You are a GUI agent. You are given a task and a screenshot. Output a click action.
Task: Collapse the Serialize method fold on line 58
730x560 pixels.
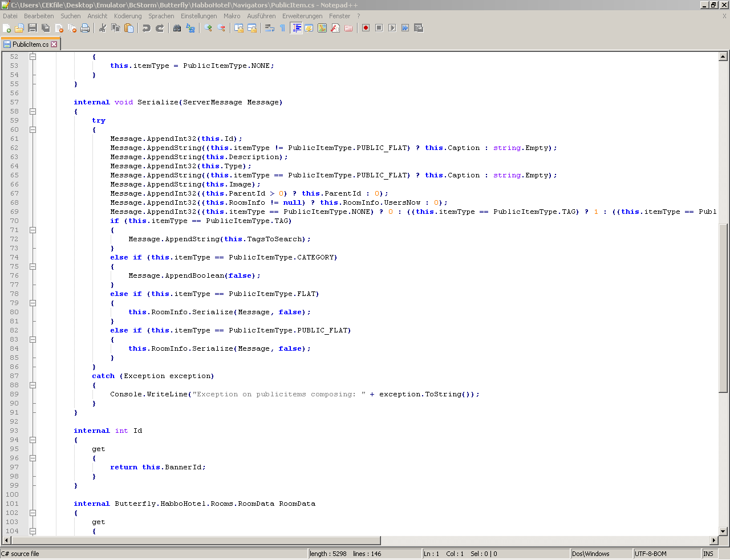[x=33, y=112]
